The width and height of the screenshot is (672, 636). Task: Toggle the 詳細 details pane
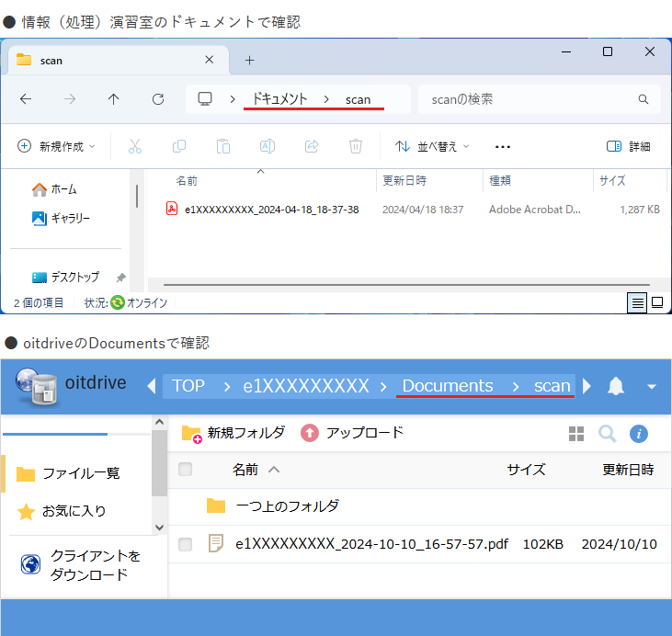[x=629, y=146]
